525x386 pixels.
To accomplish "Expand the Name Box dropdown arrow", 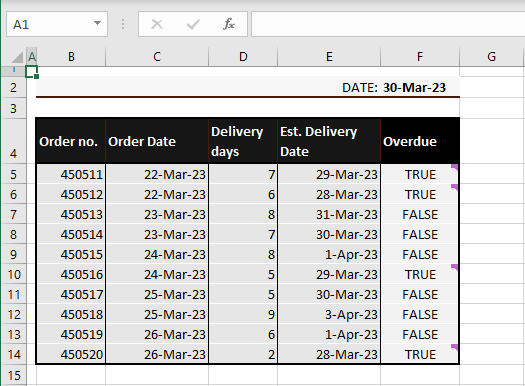I will [97, 23].
